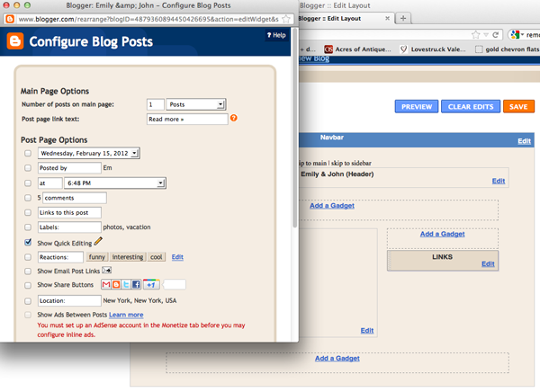Click the Blogger BlogThis share icon
Image resolution: width=540 pixels, height=392 pixels.
pyautogui.click(x=116, y=284)
